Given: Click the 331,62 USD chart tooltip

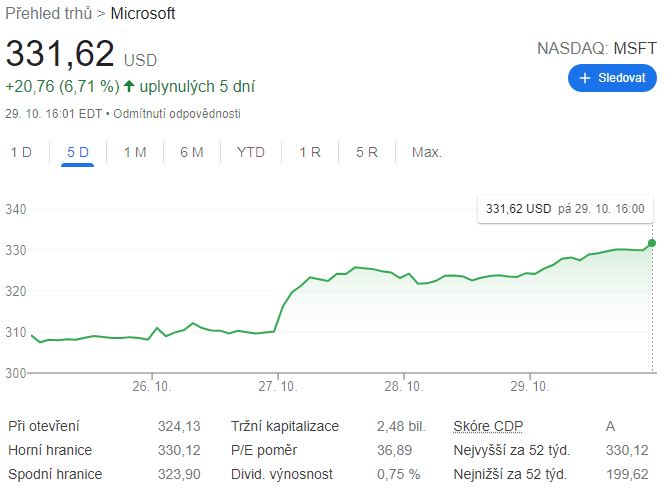Looking at the screenshot, I should pyautogui.click(x=565, y=209).
